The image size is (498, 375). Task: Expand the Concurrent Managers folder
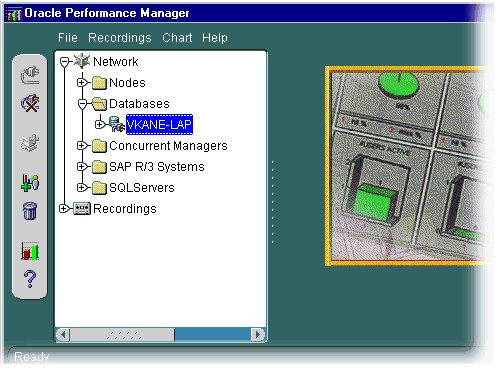82,146
